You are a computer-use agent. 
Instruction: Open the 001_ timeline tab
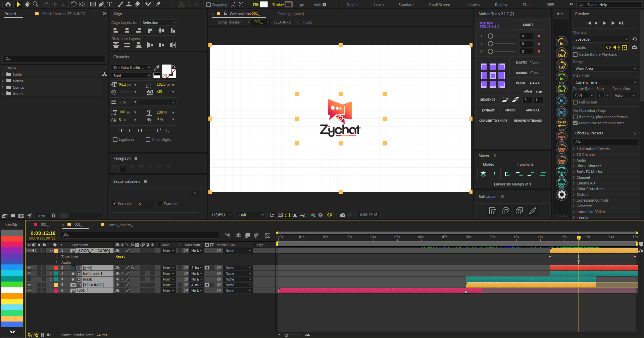pyautogui.click(x=45, y=225)
